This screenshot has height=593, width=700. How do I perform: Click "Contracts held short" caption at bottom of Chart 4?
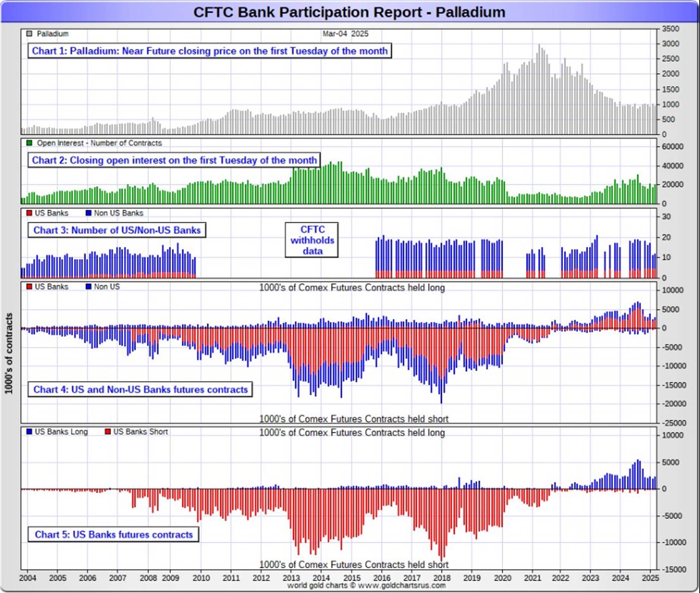(354, 419)
